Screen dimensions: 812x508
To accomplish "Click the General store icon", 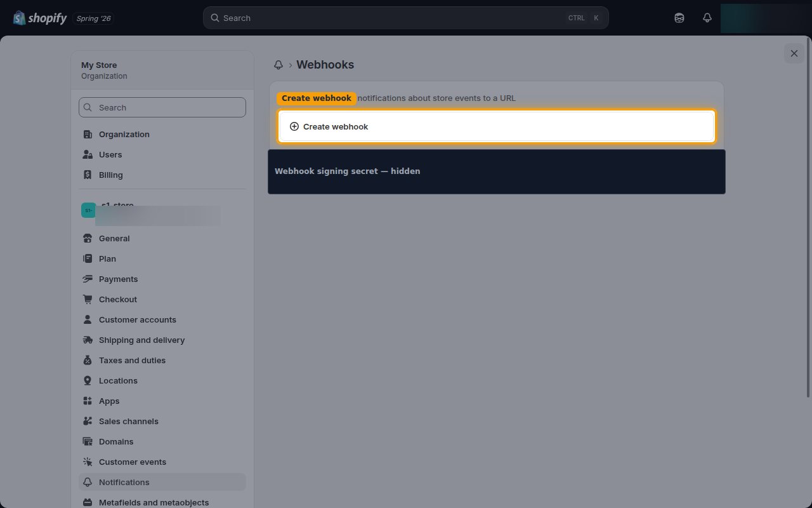I will click(x=88, y=238).
